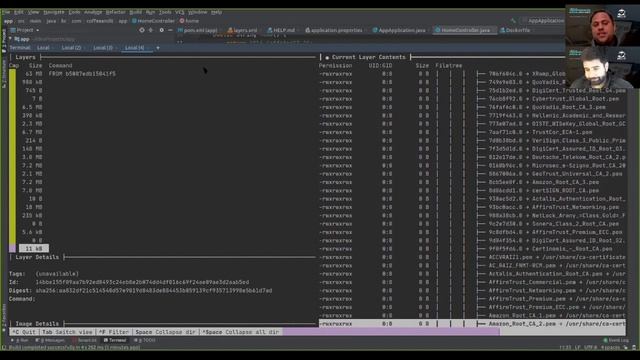Viewport: 640px width, 360px height.
Task: Click the layer Digest sha256 value
Action: pyautogui.click(x=154, y=291)
